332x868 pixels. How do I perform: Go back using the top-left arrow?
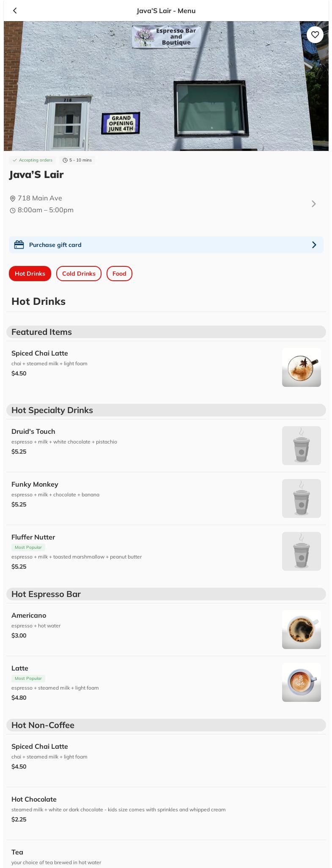(15, 11)
